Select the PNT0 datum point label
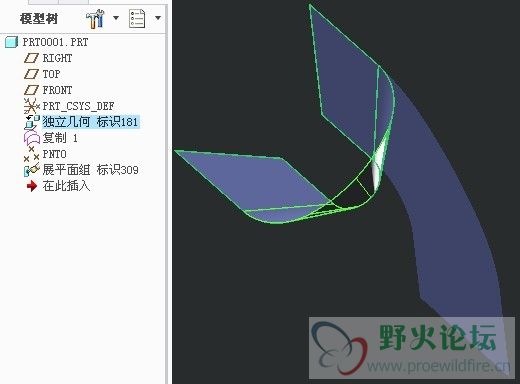This screenshot has height=384, width=520. tap(55, 154)
